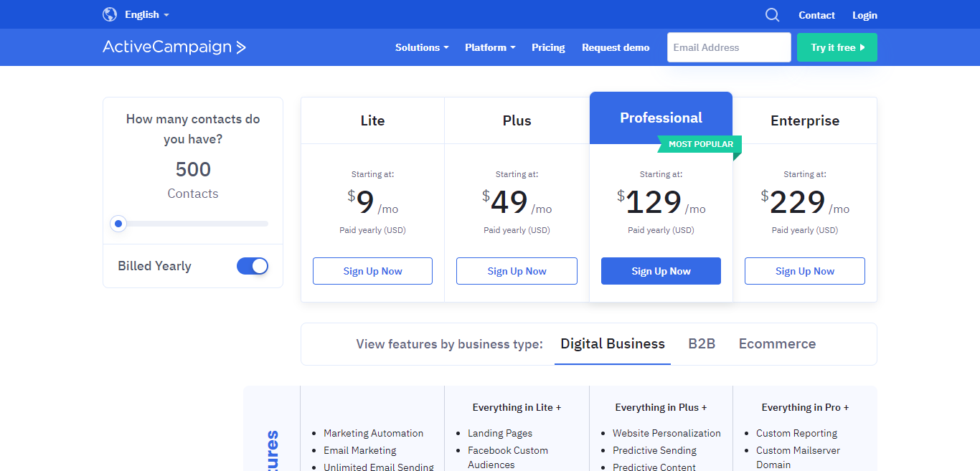This screenshot has height=471, width=980.
Task: Click the Login link
Action: point(864,15)
